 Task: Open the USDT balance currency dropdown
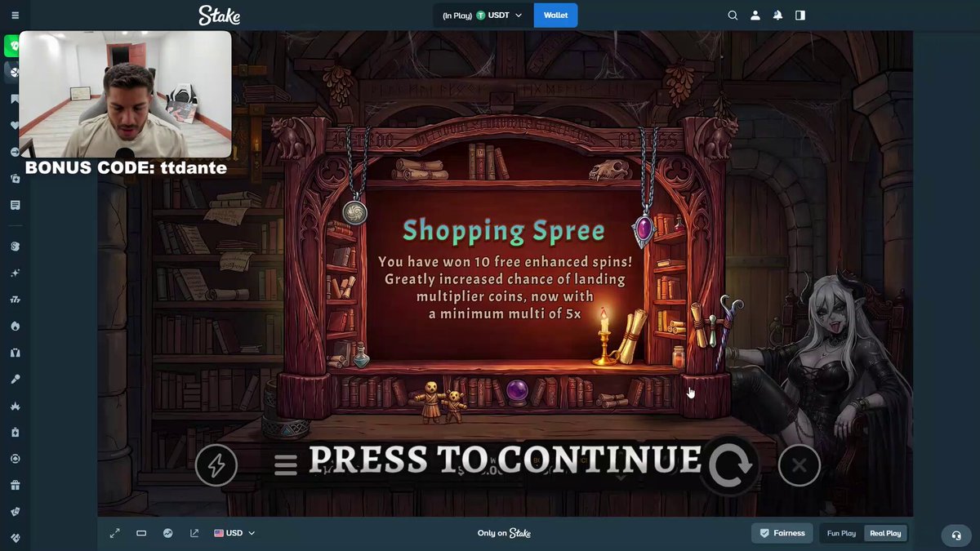[483, 16]
